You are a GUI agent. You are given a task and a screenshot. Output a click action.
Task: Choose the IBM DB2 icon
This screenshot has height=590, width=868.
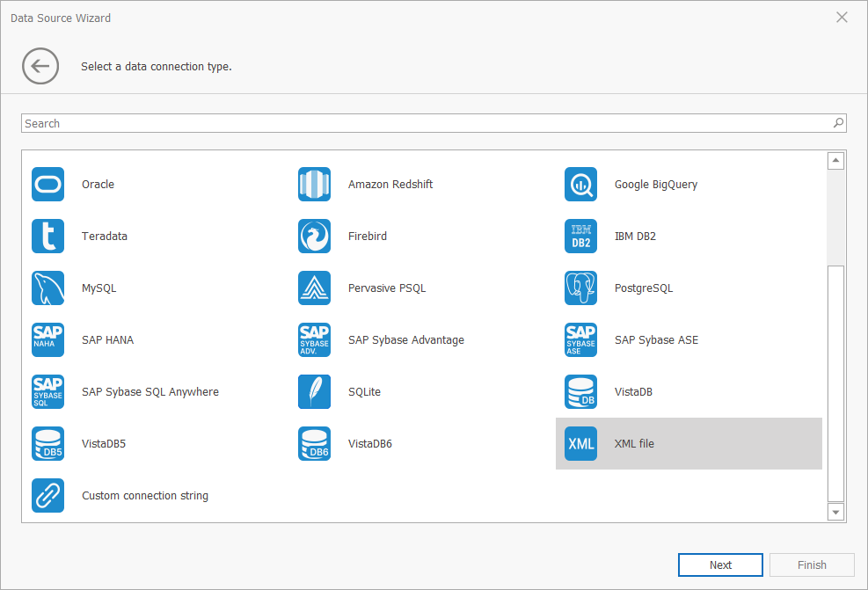580,237
